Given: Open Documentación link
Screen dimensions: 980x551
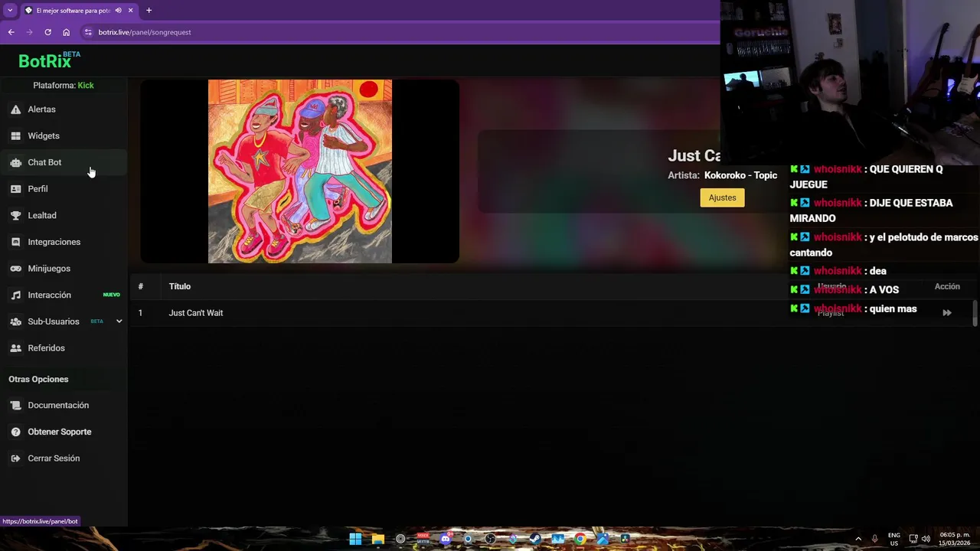Looking at the screenshot, I should (x=64, y=406).
